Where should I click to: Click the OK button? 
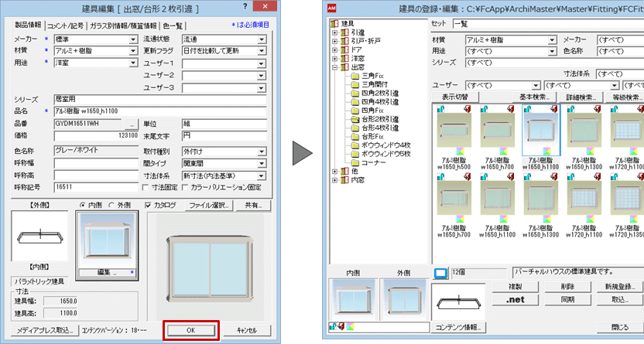(191, 330)
